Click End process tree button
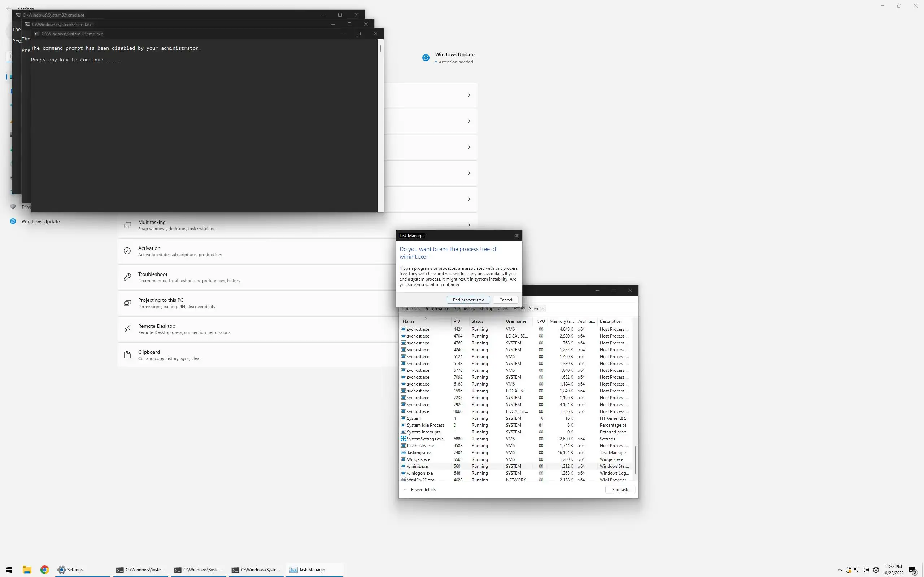This screenshot has height=577, width=924. 468,300
